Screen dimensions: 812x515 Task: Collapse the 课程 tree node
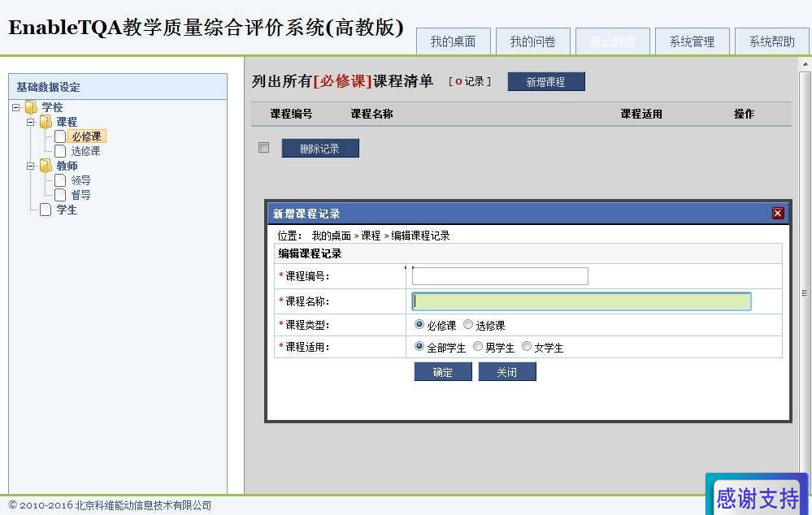31,122
